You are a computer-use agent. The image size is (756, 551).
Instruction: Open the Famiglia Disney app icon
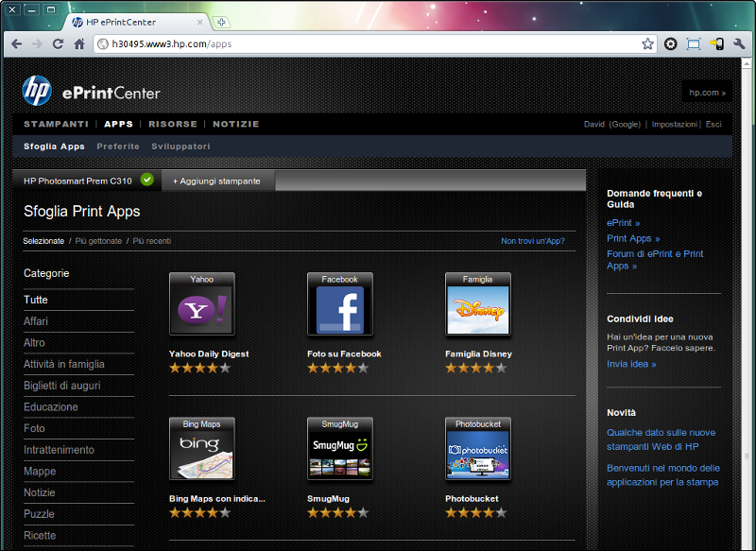coord(478,303)
